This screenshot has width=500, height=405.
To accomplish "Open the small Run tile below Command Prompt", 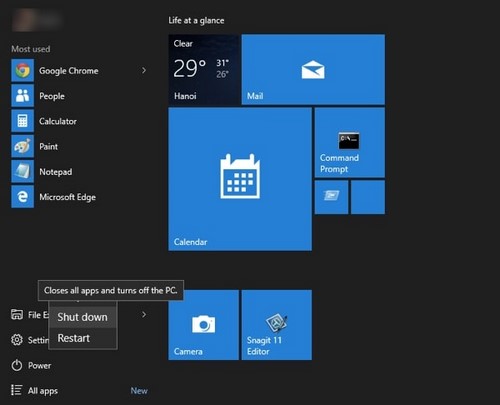I will pyautogui.click(x=331, y=197).
